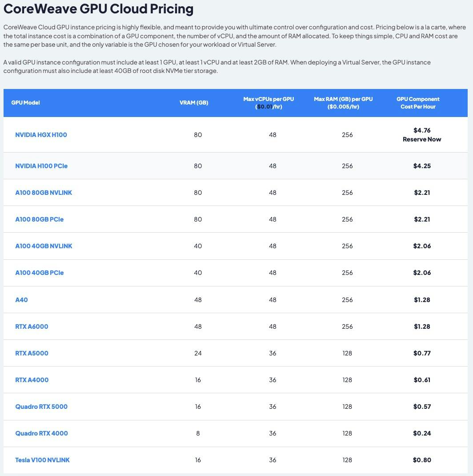Image resolution: width=473 pixels, height=476 pixels.
Task: Click the CoreWeave GPU Cloud Pricing heading
Action: 98,9
